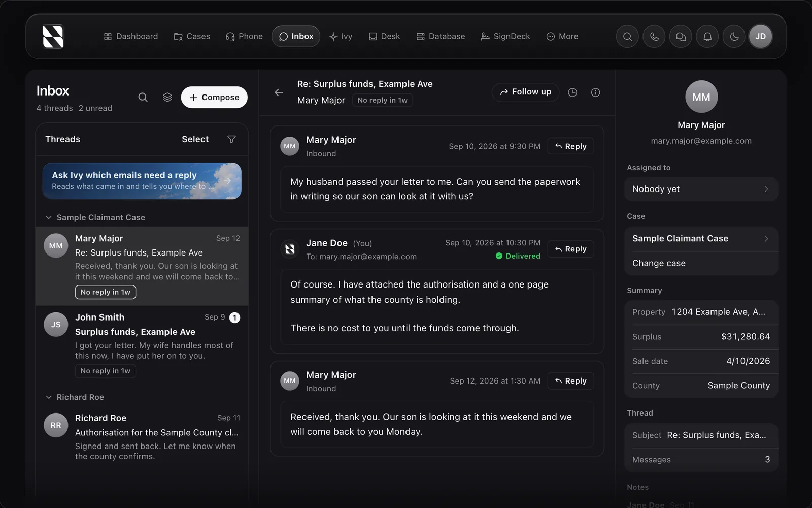The image size is (812, 508).
Task: Open the JD user avatar menu
Action: [760, 37]
